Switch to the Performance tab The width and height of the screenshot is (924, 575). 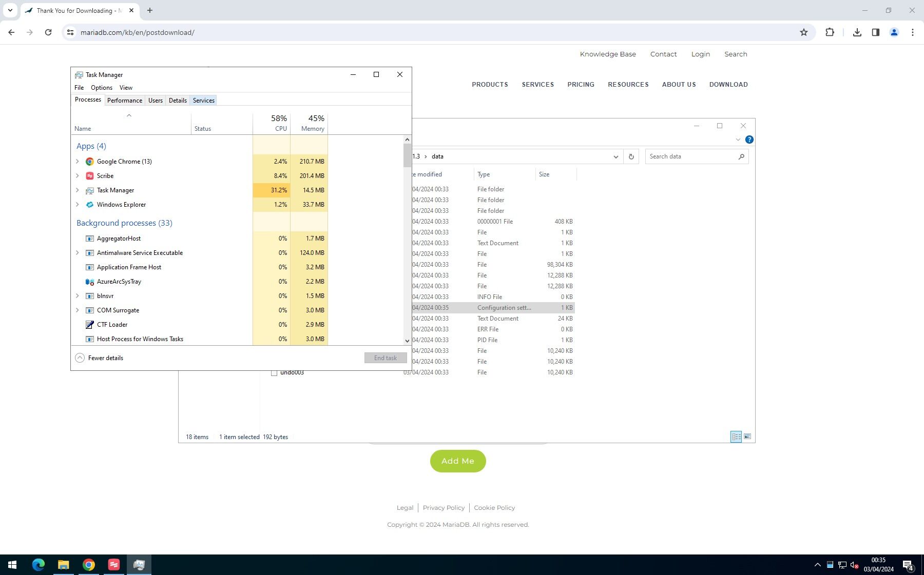tap(125, 101)
